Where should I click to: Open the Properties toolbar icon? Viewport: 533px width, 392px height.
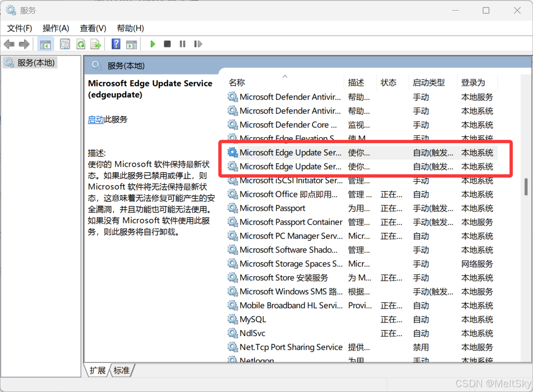click(x=65, y=44)
